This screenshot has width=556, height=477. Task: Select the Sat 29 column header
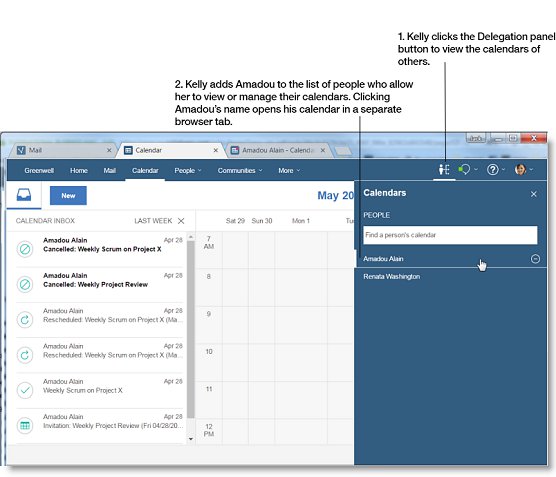[x=235, y=221]
